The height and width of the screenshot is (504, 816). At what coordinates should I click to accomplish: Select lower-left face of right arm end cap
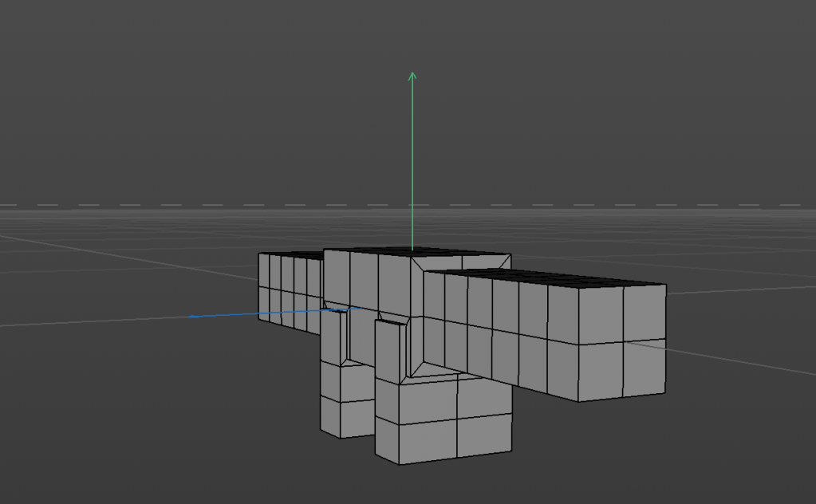[x=601, y=372]
